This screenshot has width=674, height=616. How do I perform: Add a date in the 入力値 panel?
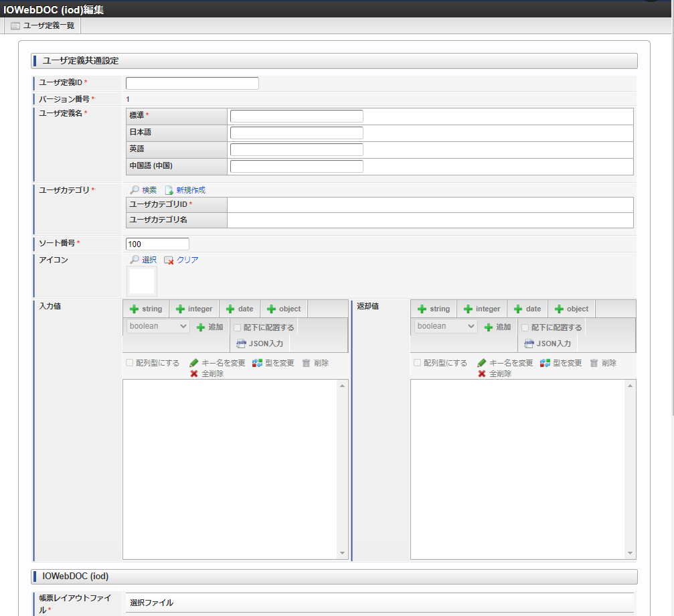pos(240,309)
